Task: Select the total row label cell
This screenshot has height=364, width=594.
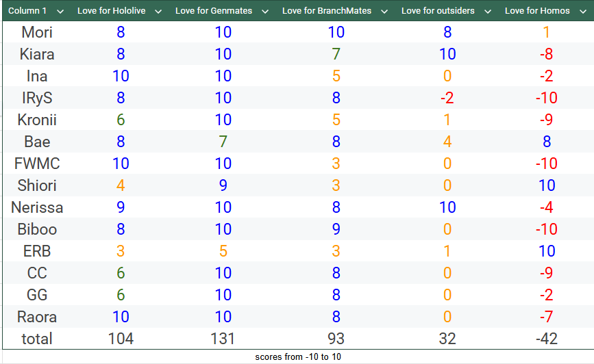Action: point(37,339)
